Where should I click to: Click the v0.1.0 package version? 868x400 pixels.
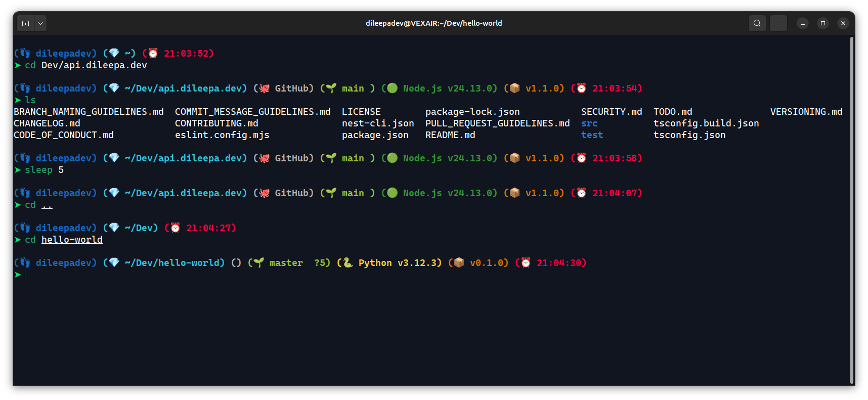(487, 263)
